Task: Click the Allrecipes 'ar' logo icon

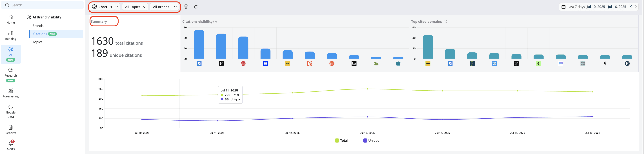Action: pos(332,63)
